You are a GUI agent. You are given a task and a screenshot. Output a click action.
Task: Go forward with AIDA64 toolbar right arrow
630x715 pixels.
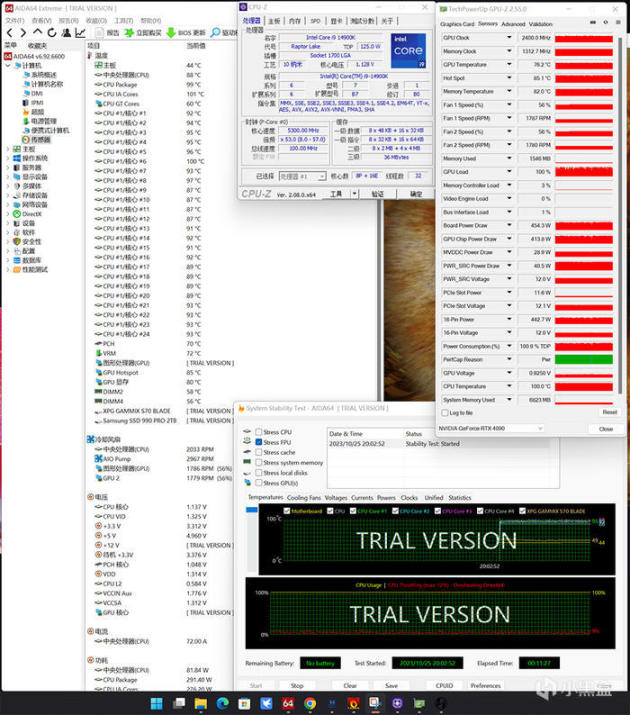(23, 32)
